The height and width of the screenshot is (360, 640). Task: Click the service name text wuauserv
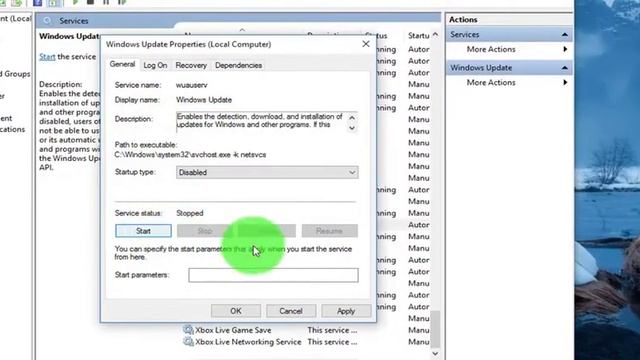[191, 85]
